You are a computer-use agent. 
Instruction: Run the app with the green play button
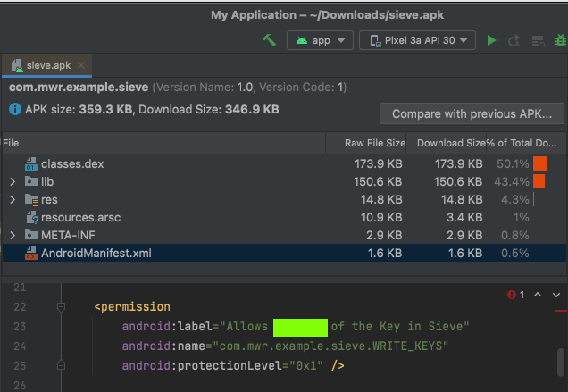point(491,40)
